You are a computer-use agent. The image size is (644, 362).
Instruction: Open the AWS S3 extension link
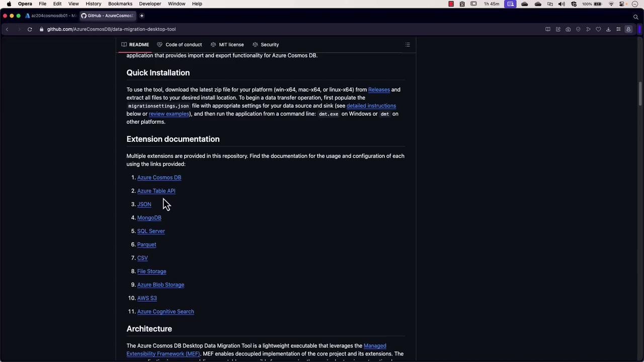click(x=147, y=298)
